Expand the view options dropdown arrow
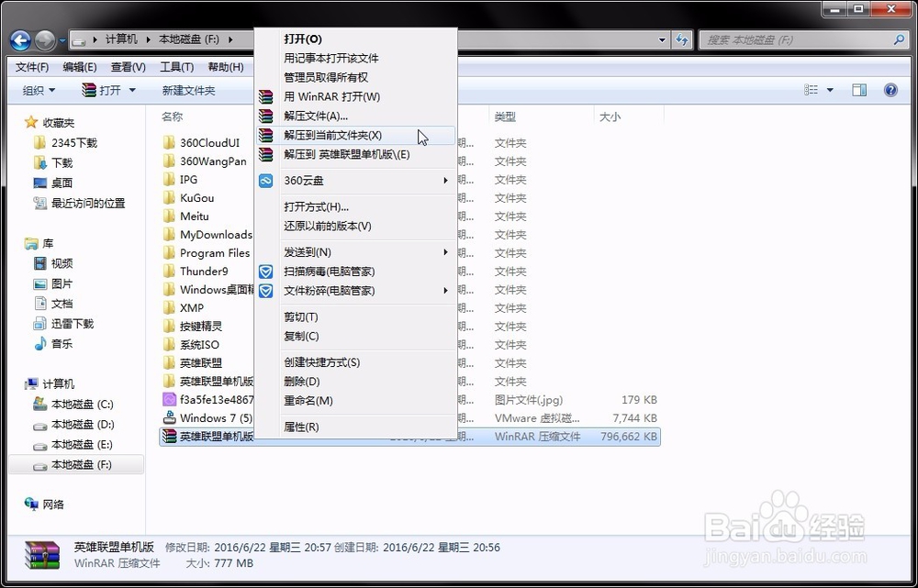The image size is (918, 588). (x=830, y=90)
